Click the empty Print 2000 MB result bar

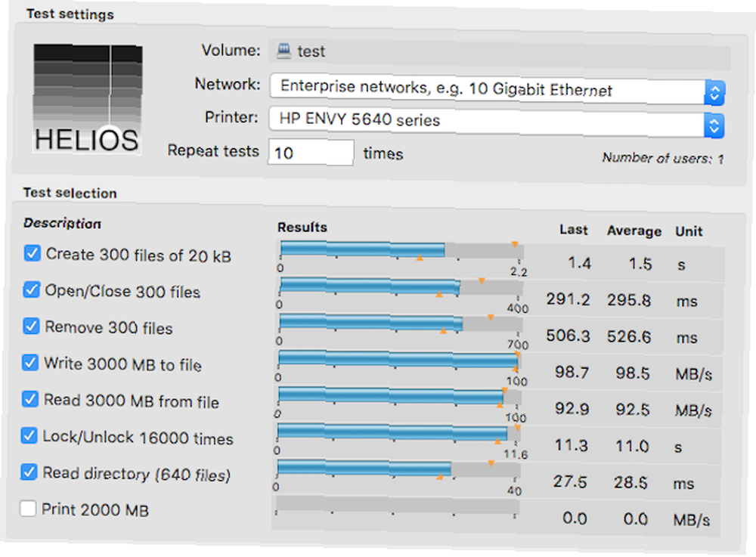pos(397,506)
